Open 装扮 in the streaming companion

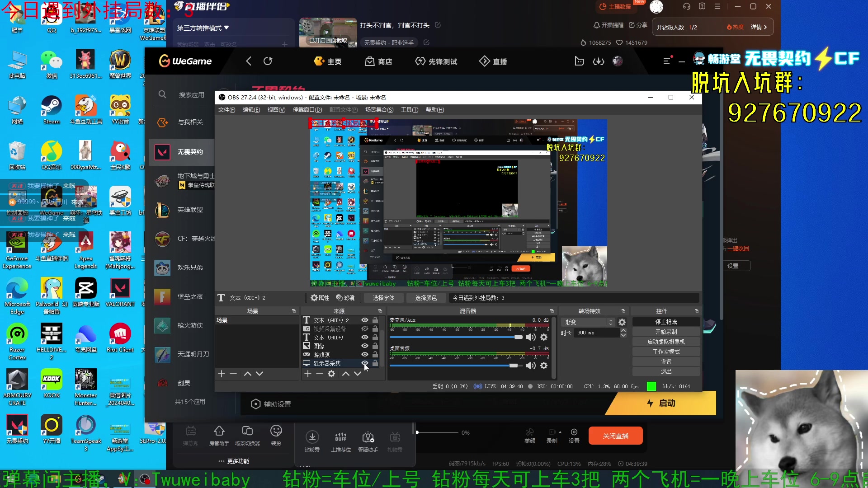[x=276, y=436]
